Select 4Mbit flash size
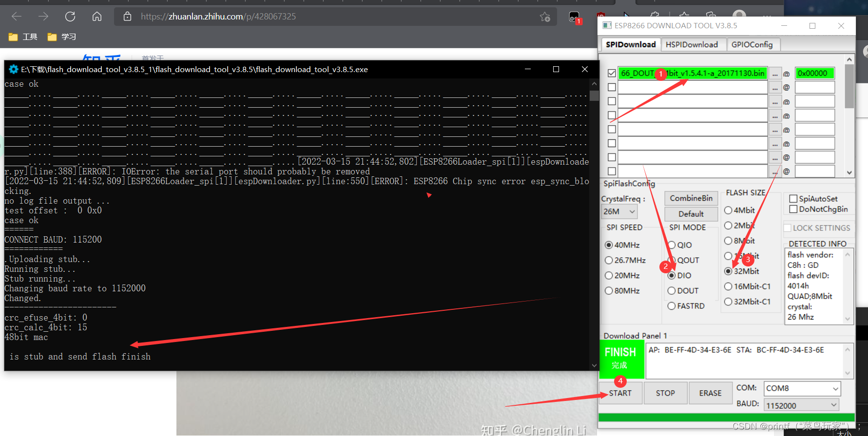Screen dimensions: 868x436 (x=728, y=210)
